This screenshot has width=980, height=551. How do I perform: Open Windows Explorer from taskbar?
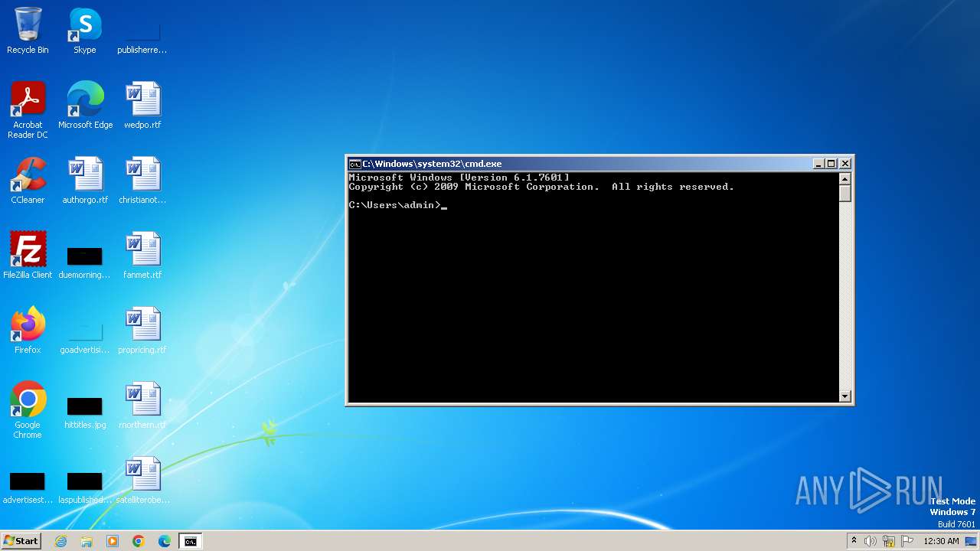87,541
